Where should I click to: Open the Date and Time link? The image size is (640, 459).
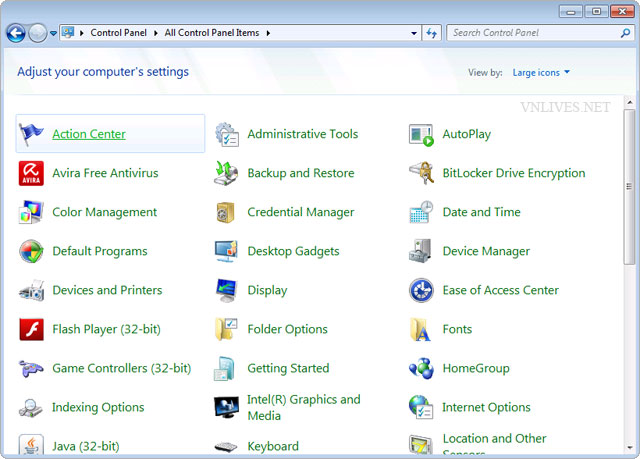pos(482,212)
